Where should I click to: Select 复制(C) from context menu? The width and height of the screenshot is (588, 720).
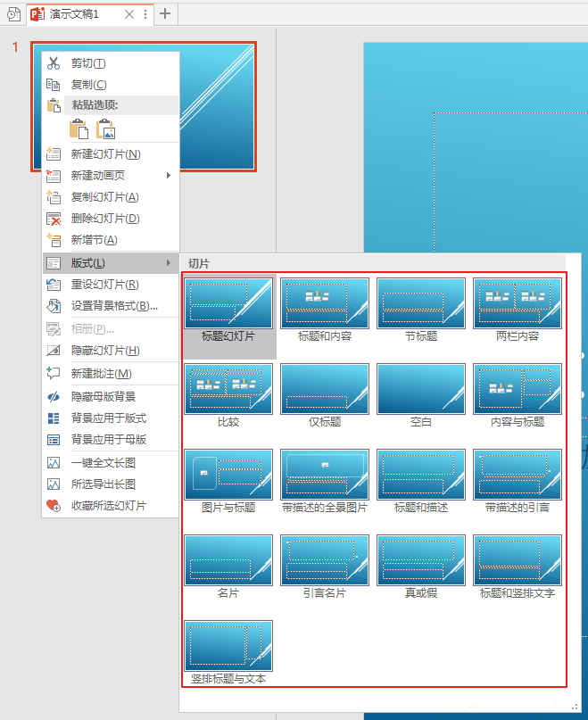pyautogui.click(x=111, y=85)
